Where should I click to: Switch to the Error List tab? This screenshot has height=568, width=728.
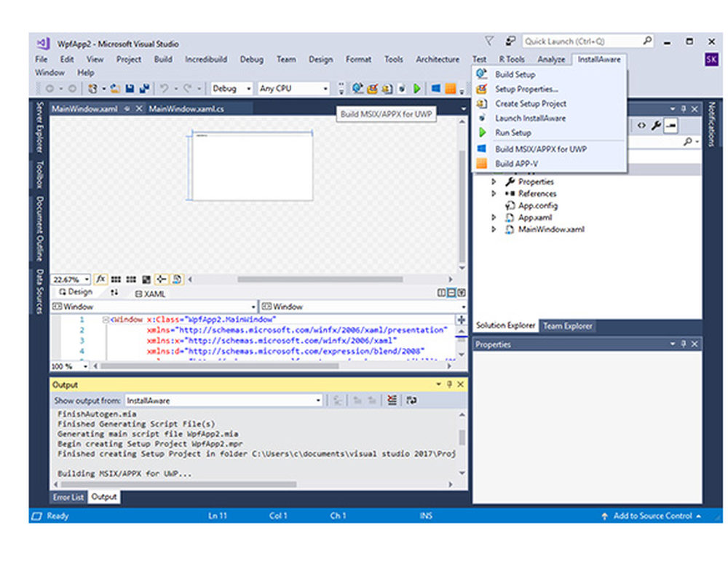68,497
